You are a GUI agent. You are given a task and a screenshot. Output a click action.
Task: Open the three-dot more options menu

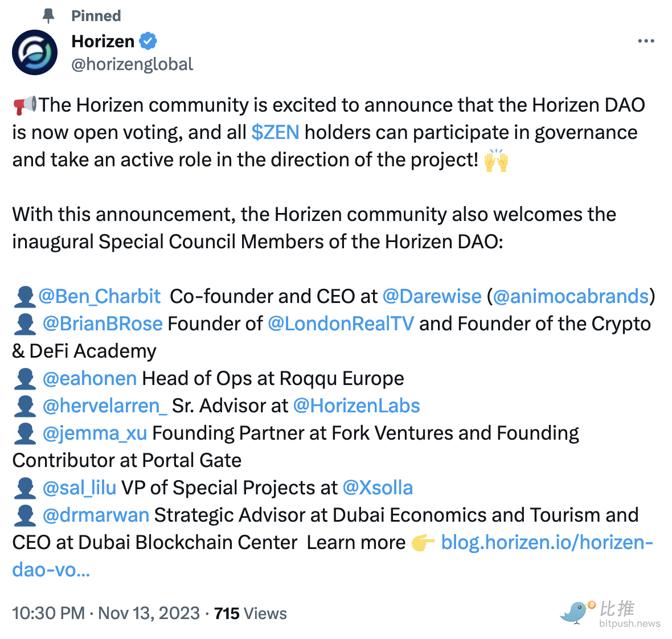[x=646, y=42]
